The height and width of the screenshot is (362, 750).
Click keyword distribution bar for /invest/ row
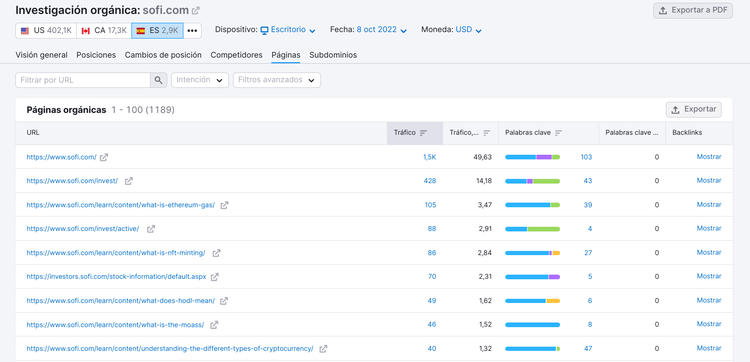[532, 181]
